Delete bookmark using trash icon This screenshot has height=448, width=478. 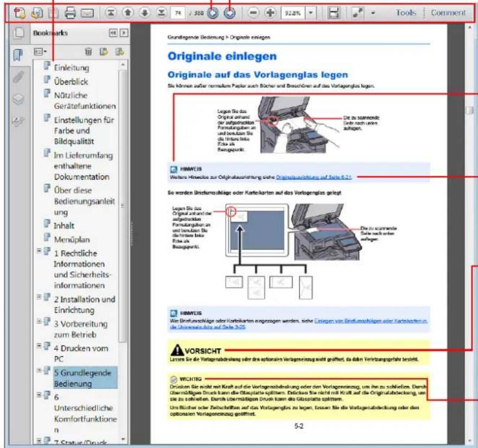point(88,52)
